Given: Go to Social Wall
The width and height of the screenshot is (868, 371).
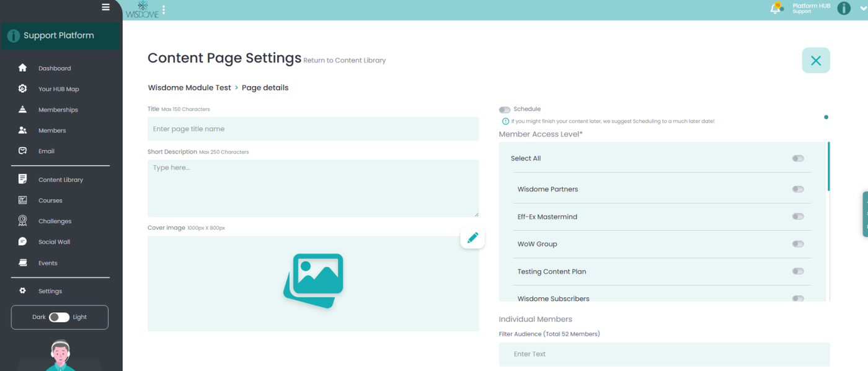Looking at the screenshot, I should point(54,242).
